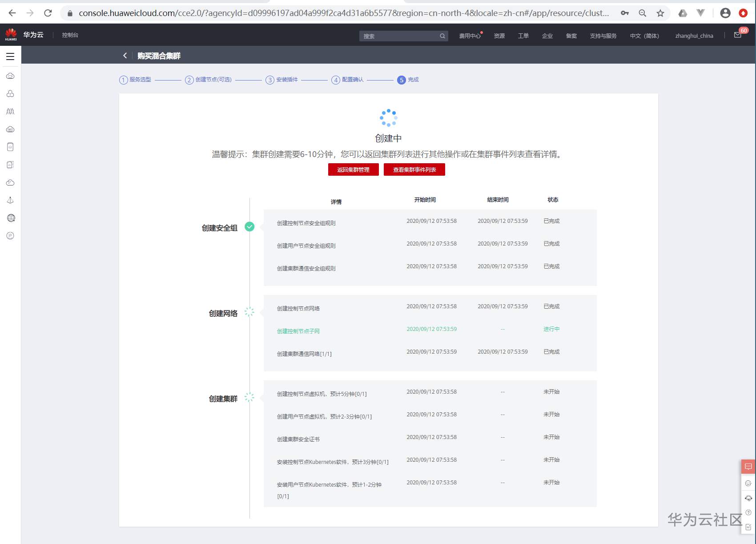Open the 企业 menu in header
This screenshot has width=756, height=544.
click(547, 36)
